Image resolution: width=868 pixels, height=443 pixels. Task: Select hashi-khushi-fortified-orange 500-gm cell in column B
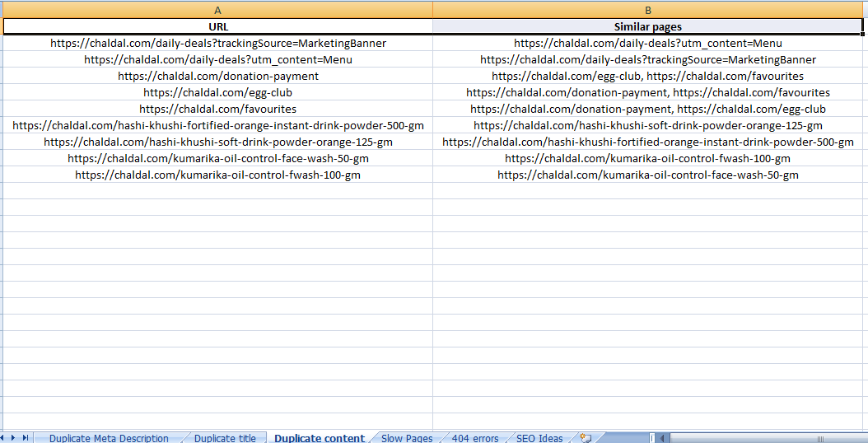(647, 142)
